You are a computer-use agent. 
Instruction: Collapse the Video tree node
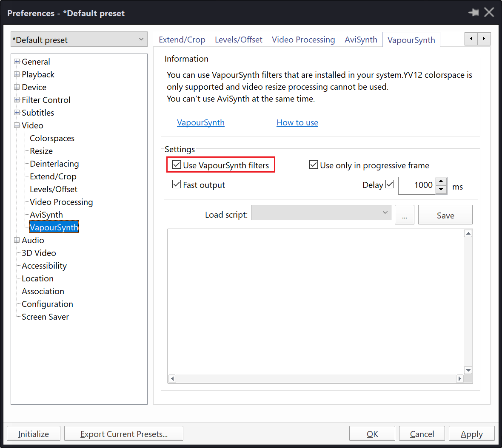(x=17, y=125)
